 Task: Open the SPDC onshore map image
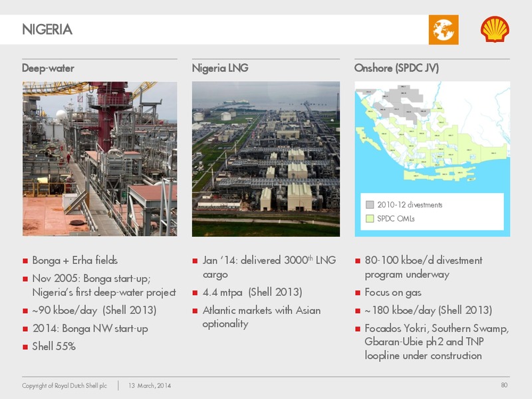click(432, 159)
